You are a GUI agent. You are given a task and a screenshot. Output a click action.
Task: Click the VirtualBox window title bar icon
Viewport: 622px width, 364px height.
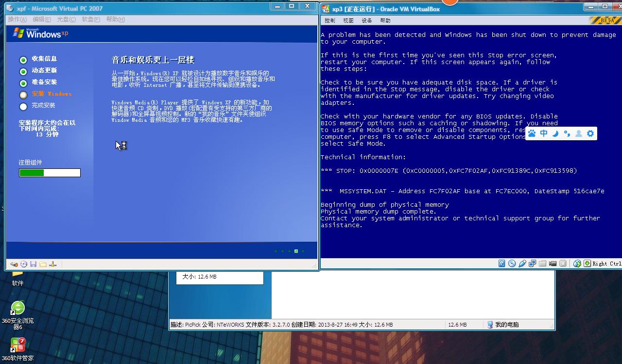pyautogui.click(x=326, y=9)
